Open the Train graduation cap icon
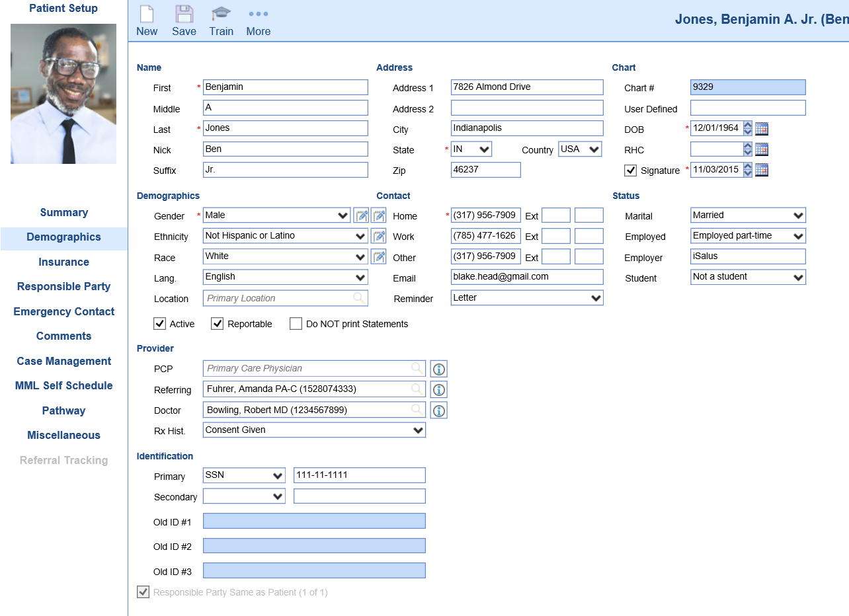 click(x=221, y=14)
